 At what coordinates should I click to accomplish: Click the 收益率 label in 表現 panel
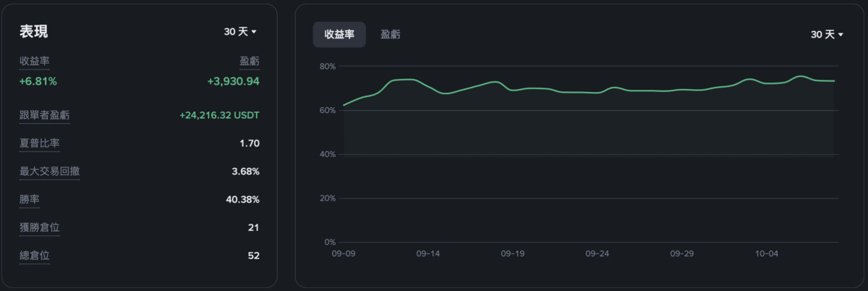pyautogui.click(x=34, y=62)
